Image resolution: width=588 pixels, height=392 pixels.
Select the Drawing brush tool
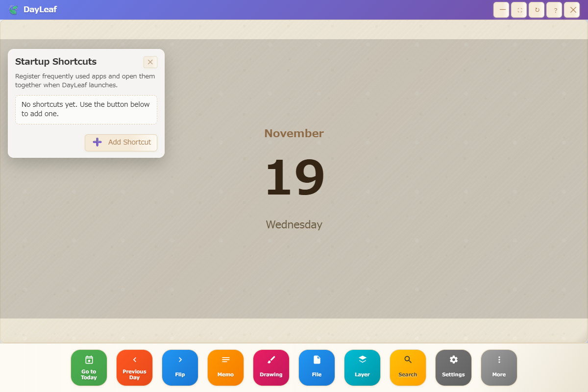pyautogui.click(x=271, y=367)
